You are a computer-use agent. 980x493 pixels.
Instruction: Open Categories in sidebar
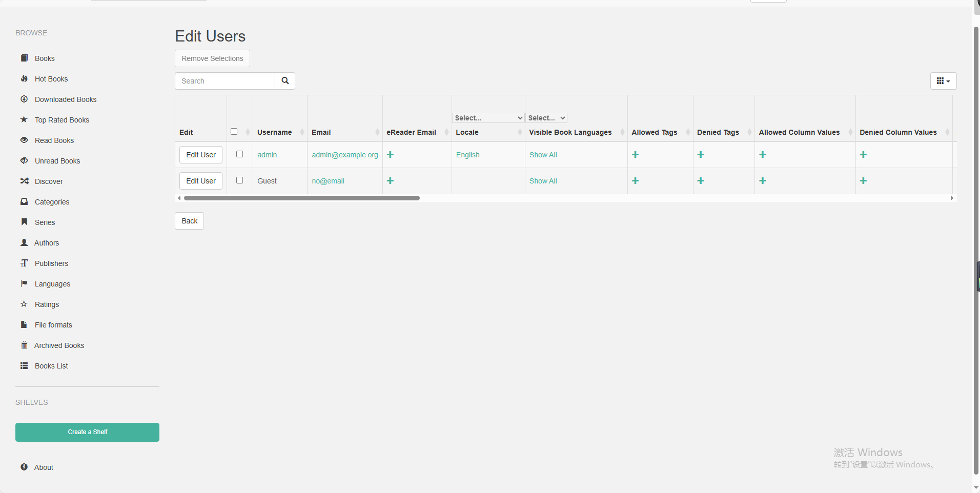pyautogui.click(x=52, y=202)
